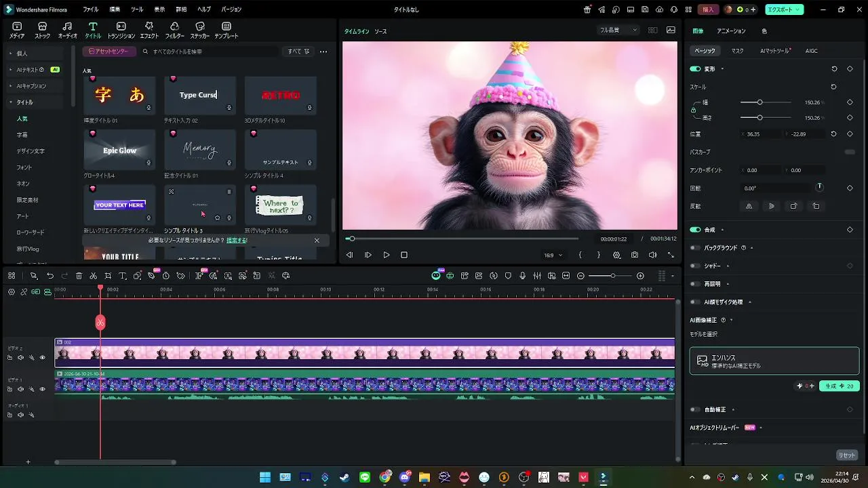868x488 pixels.
Task: Reset 位置 position values with reset arrow
Action: tap(833, 134)
